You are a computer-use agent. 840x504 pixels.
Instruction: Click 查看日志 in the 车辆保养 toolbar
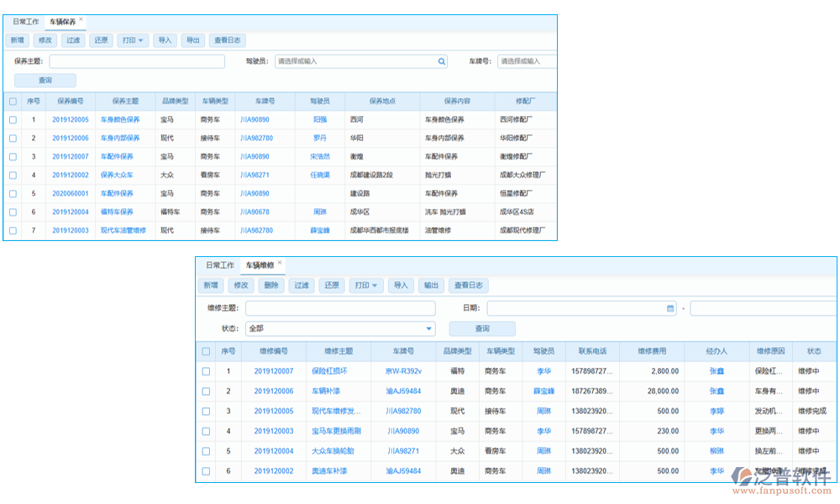tap(228, 39)
